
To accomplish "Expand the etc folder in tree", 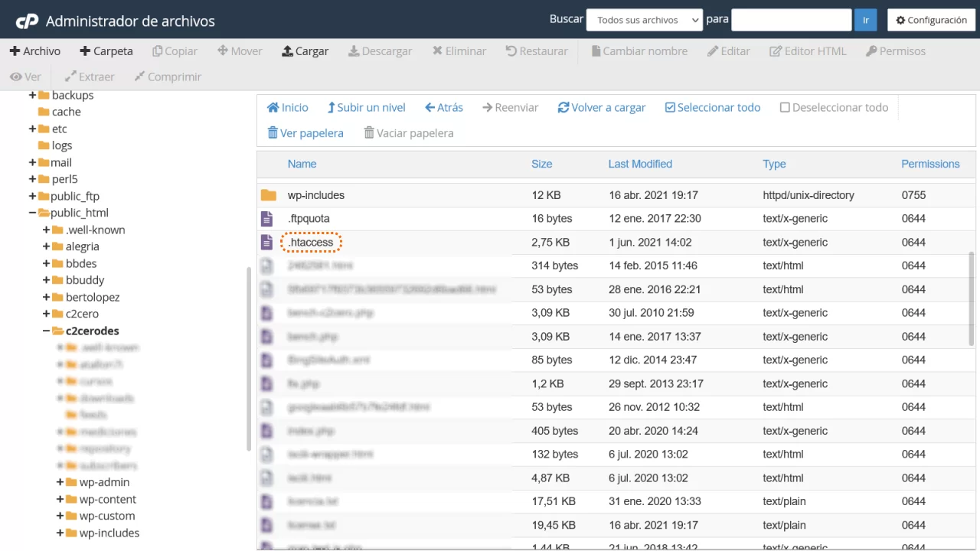I will [32, 129].
